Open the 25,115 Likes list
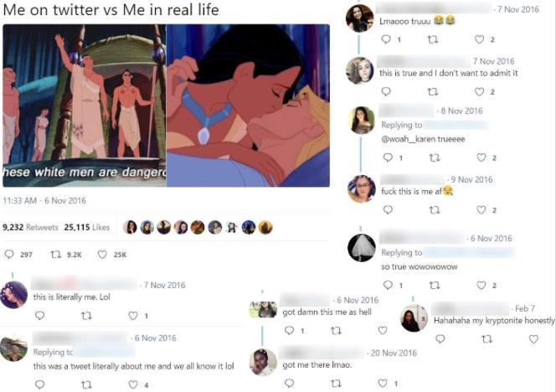The width and height of the screenshot is (556, 392). point(87,227)
